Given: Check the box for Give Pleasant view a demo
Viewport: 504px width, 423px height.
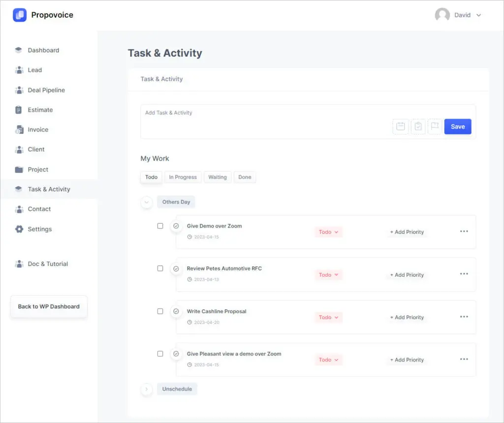Looking at the screenshot, I should 160,354.
